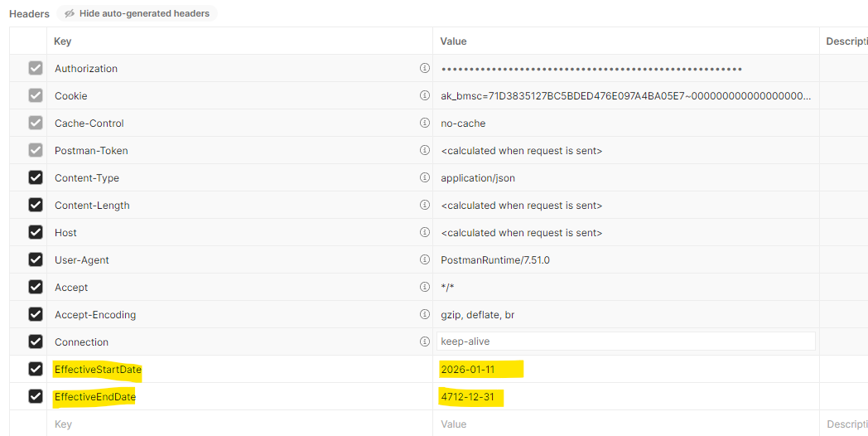Screen dimensions: 868x436
Task: Open info icon for Accept header
Action: pos(425,287)
